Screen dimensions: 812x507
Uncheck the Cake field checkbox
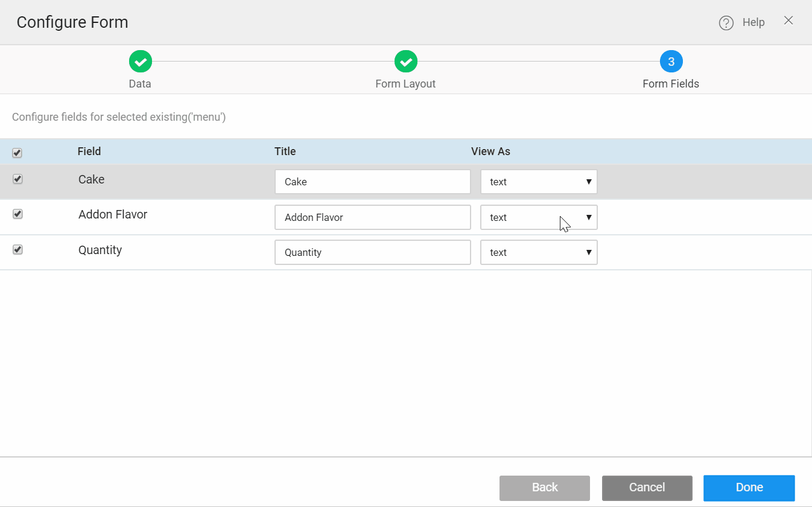(x=17, y=179)
